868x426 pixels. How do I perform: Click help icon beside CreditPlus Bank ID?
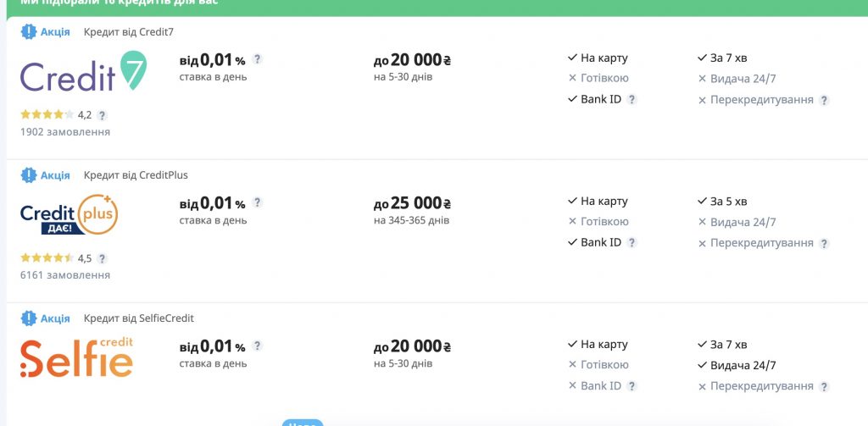tap(632, 242)
